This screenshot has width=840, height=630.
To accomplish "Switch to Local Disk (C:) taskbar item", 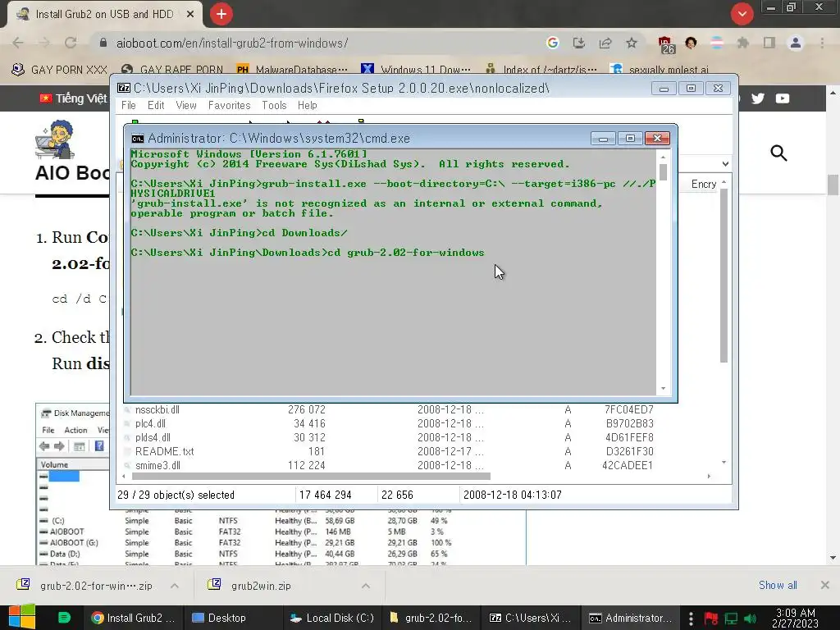I will pyautogui.click(x=332, y=618).
